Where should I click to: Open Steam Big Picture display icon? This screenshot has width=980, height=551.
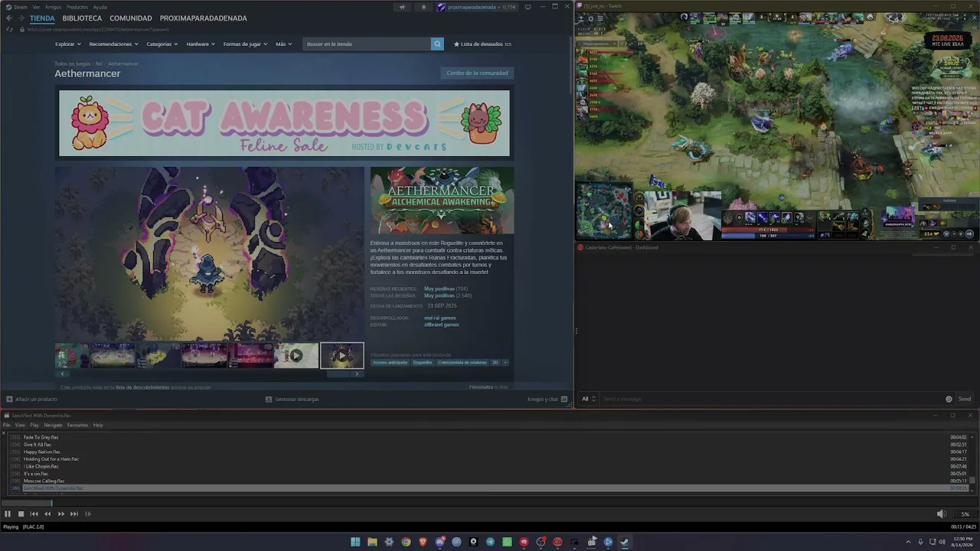[528, 7]
